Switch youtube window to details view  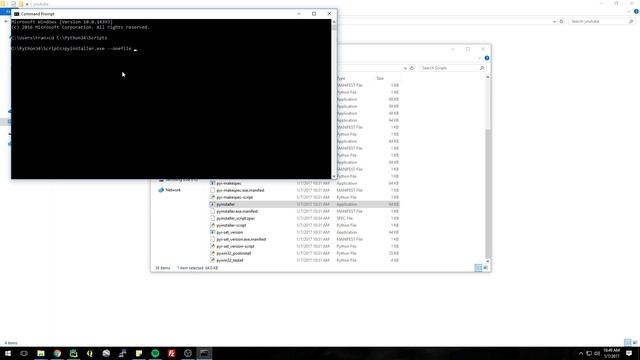click(628, 342)
